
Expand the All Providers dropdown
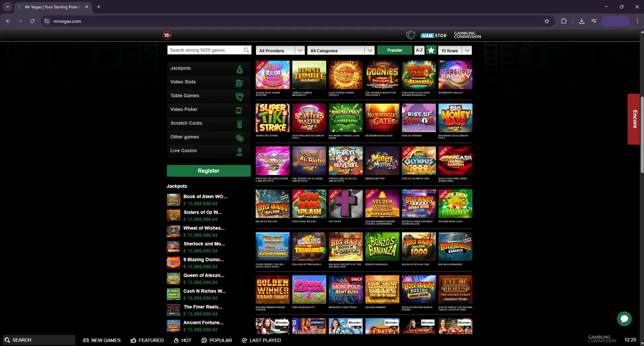[x=280, y=51]
